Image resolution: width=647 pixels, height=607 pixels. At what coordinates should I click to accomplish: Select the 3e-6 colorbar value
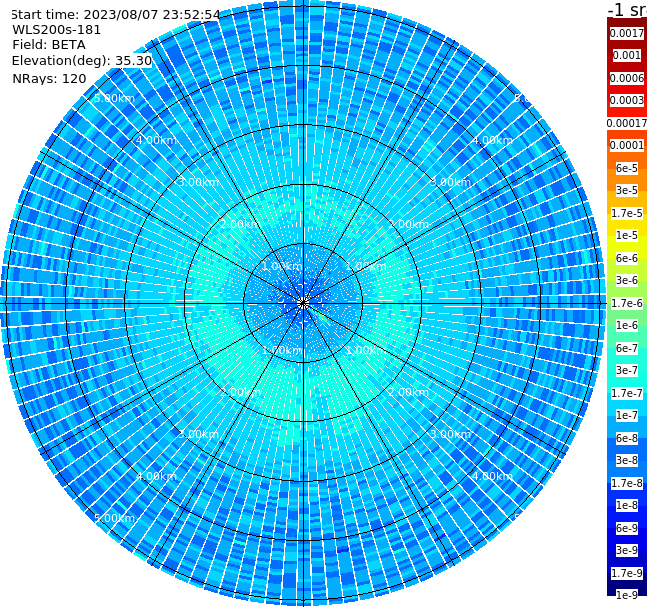(x=627, y=280)
